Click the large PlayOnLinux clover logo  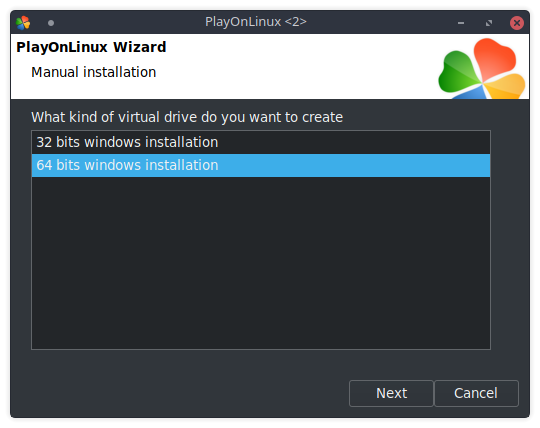[482, 69]
